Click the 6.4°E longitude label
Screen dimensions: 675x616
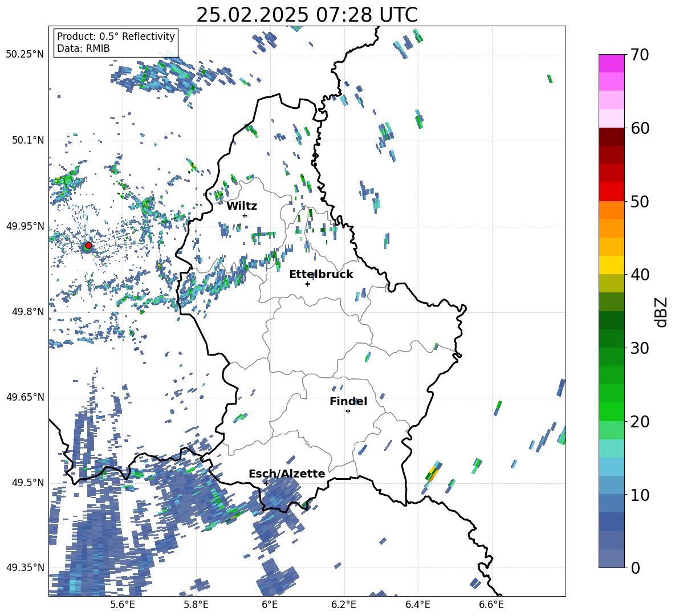point(417,605)
